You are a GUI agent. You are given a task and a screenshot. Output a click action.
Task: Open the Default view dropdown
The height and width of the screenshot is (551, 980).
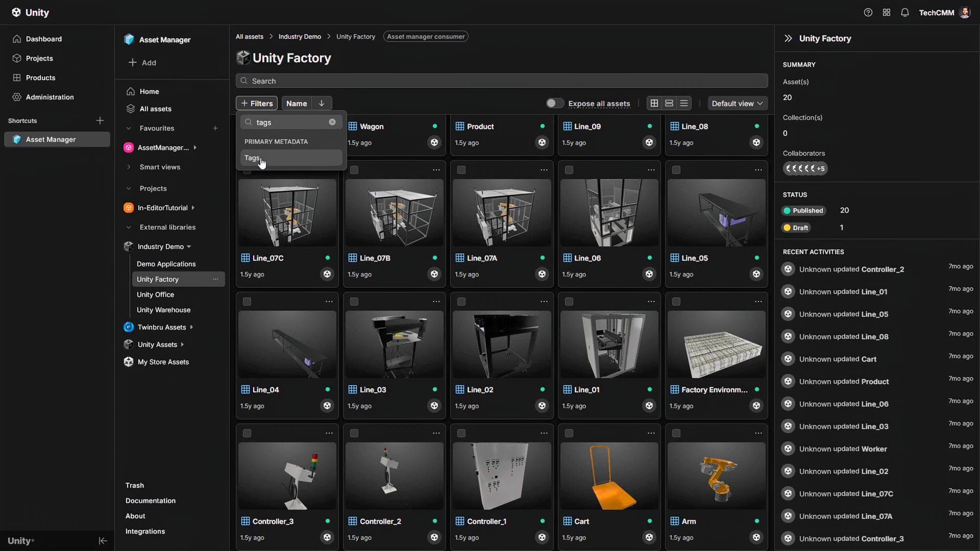coord(737,103)
